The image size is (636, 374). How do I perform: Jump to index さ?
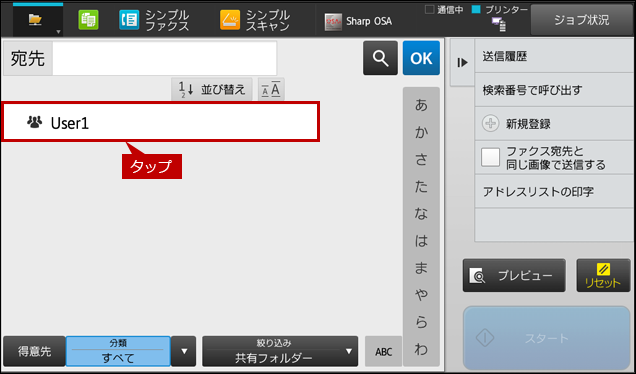point(421,159)
